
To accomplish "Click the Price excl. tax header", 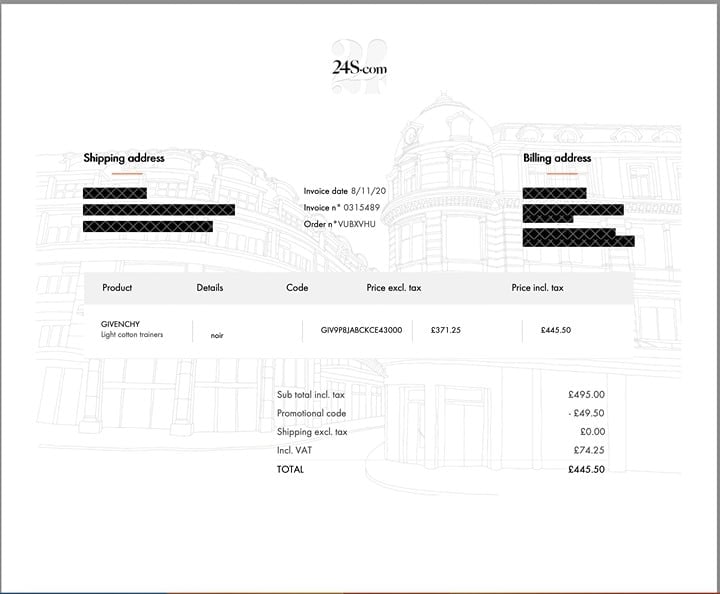I will tap(394, 287).
